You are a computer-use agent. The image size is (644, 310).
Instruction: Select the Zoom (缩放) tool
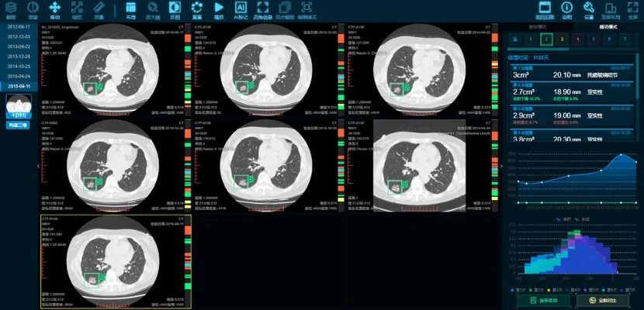click(76, 9)
